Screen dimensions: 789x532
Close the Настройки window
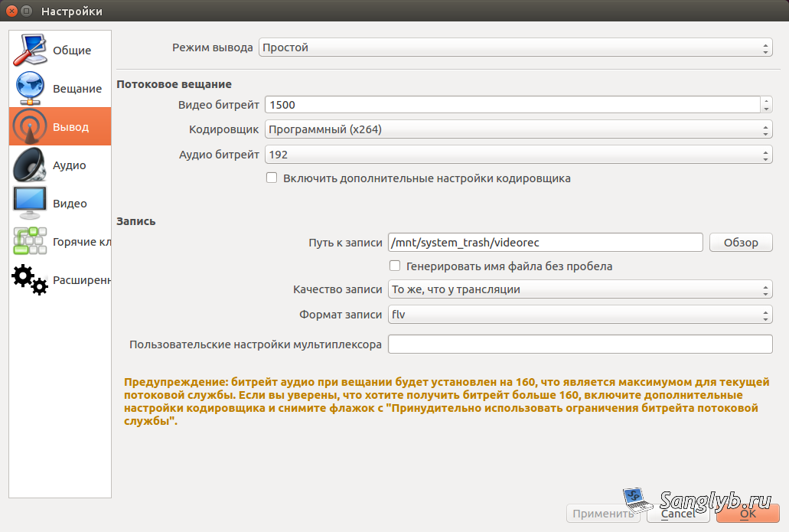coord(12,11)
